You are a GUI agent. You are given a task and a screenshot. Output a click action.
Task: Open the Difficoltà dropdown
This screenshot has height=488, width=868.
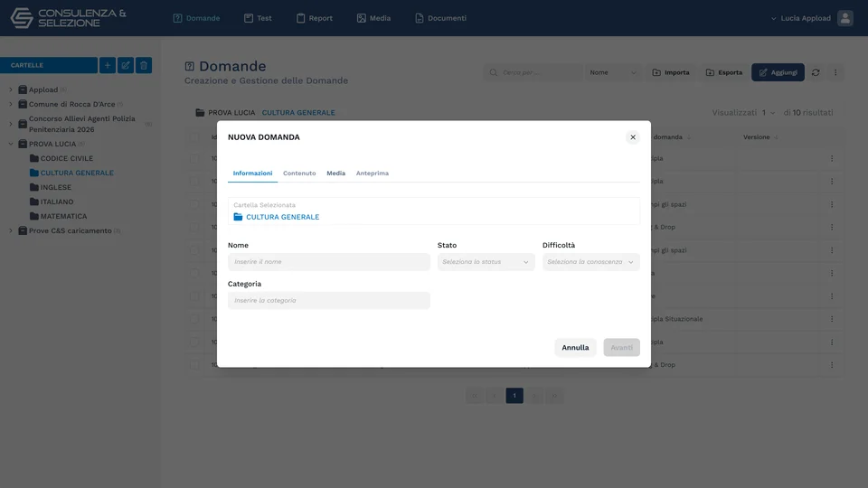pyautogui.click(x=590, y=262)
